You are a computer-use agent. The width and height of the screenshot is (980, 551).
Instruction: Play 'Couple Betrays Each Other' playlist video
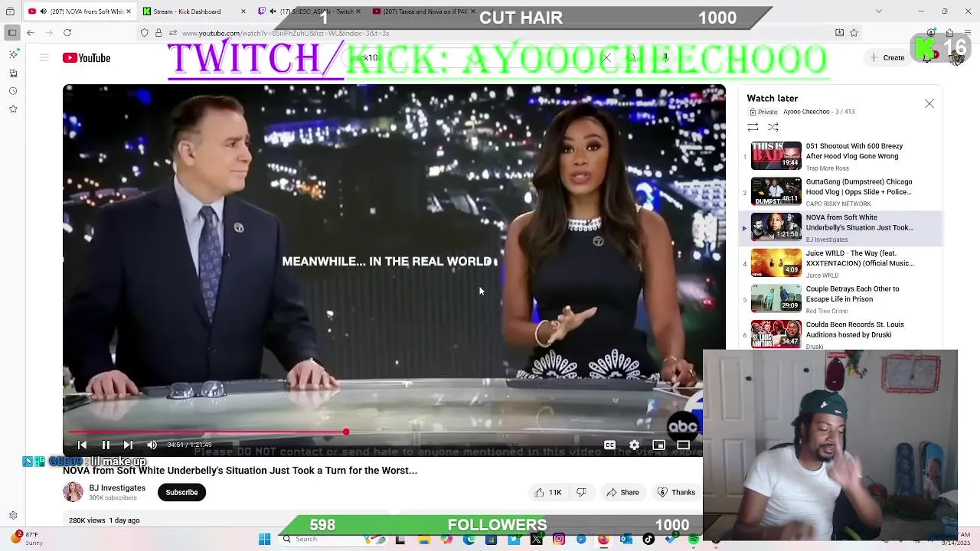[841, 298]
